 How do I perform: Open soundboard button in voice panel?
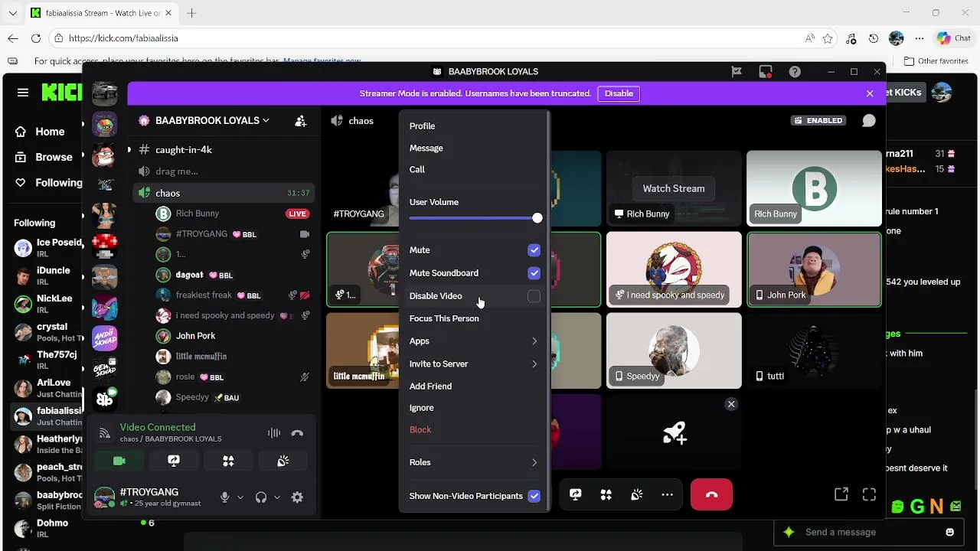click(283, 461)
